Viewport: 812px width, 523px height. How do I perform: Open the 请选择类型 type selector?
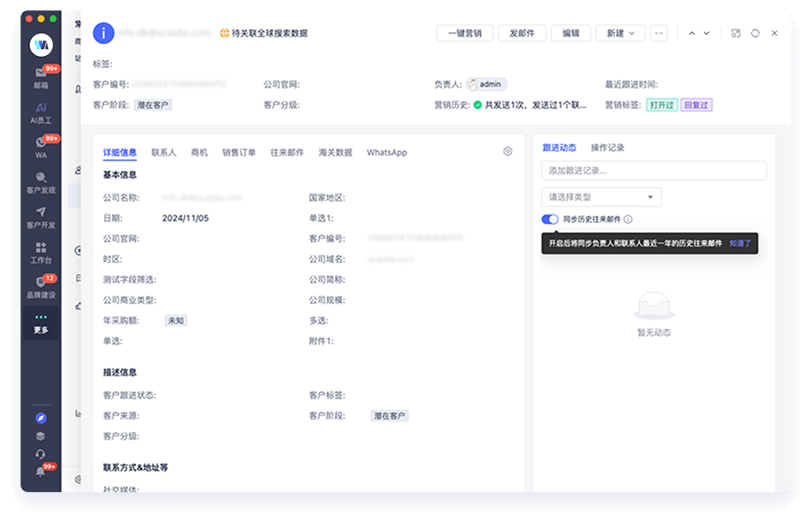[x=601, y=197]
